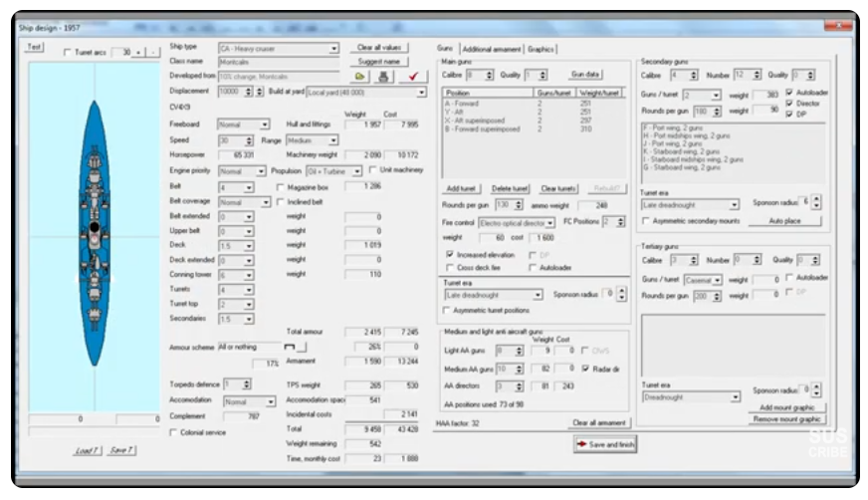Viewport: 868px width, 500px height.
Task: Click the Delete turret button
Action: [510, 189]
